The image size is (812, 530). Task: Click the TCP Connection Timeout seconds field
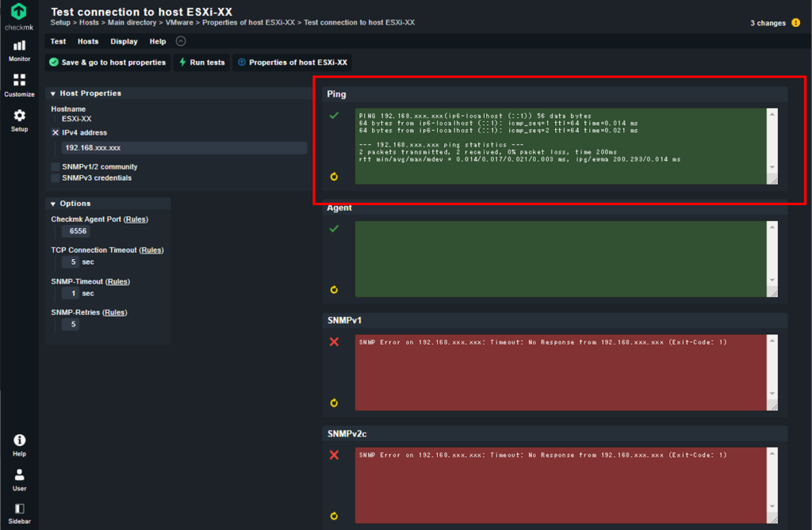coord(71,262)
